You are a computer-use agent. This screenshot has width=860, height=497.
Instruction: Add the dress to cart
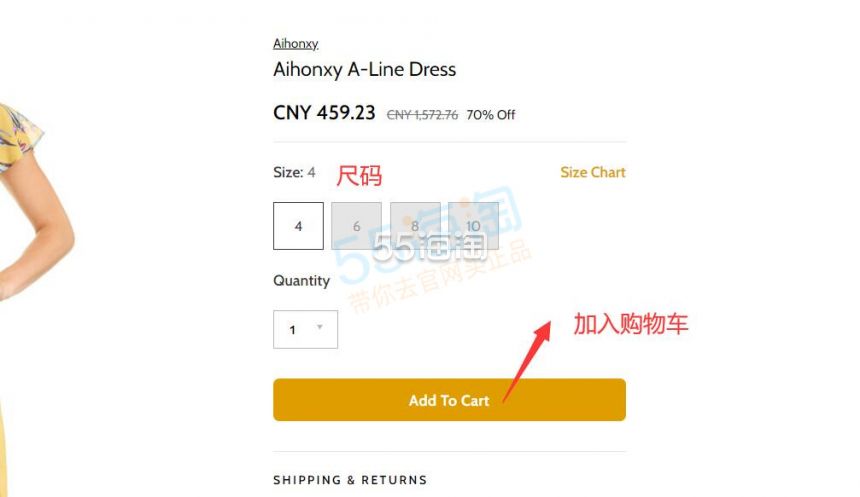(x=449, y=400)
